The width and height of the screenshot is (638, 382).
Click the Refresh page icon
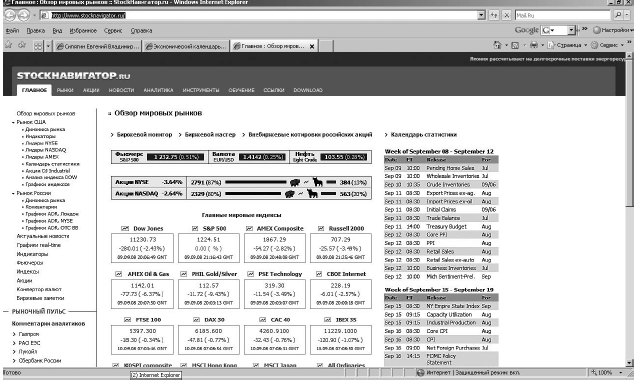494,15
